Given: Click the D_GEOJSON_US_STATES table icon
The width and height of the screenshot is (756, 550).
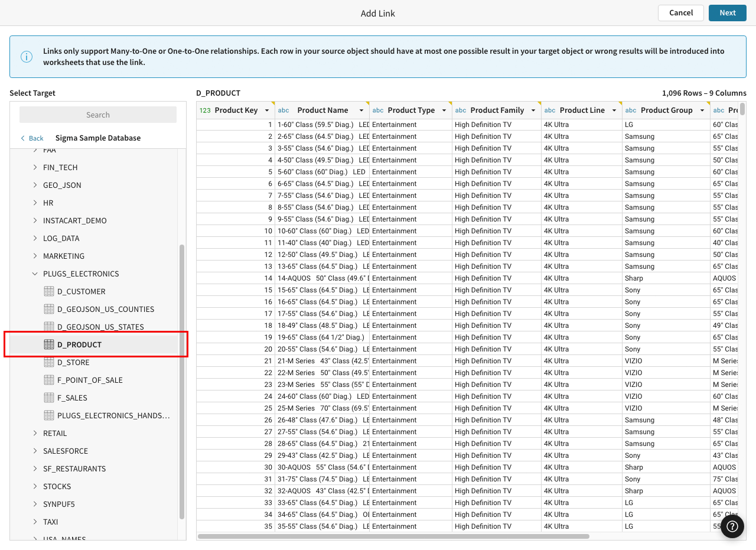Looking at the screenshot, I should tap(49, 327).
